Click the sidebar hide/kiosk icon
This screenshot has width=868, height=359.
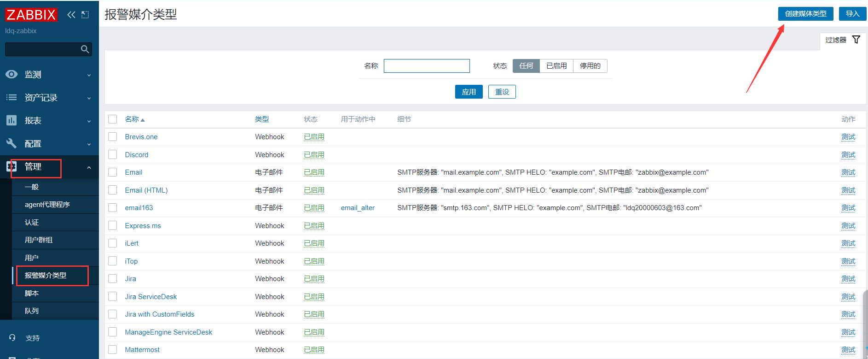(85, 15)
